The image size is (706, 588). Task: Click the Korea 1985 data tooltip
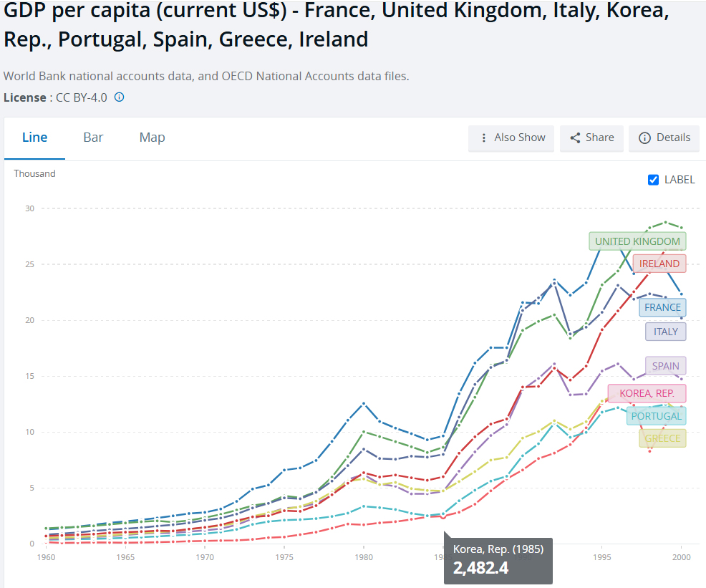498,559
